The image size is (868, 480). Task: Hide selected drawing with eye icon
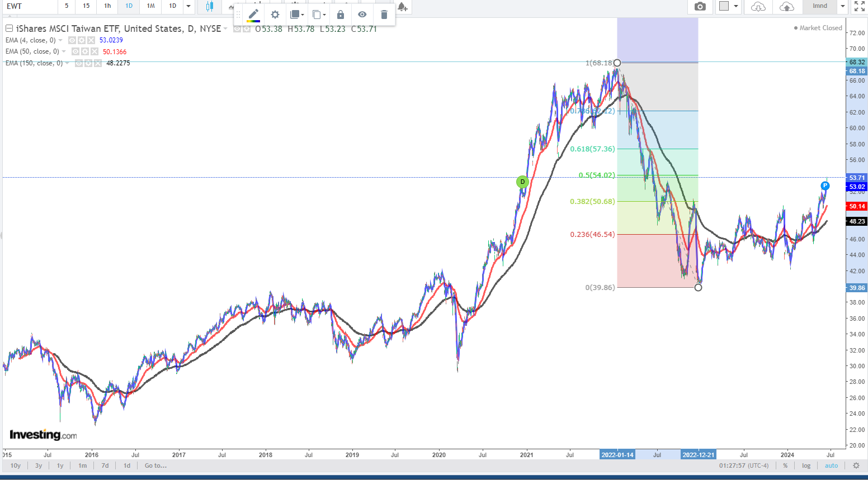click(362, 15)
